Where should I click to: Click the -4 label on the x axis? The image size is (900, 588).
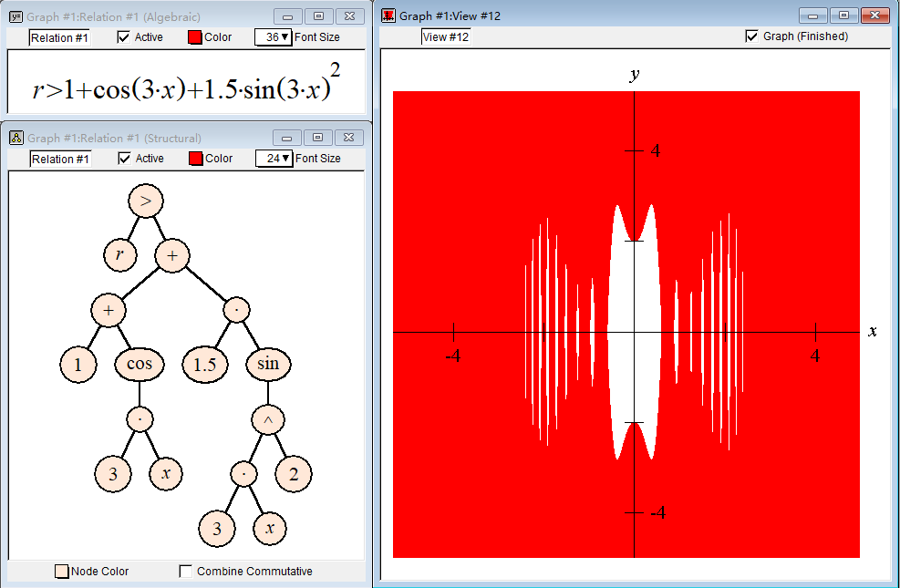(x=453, y=356)
